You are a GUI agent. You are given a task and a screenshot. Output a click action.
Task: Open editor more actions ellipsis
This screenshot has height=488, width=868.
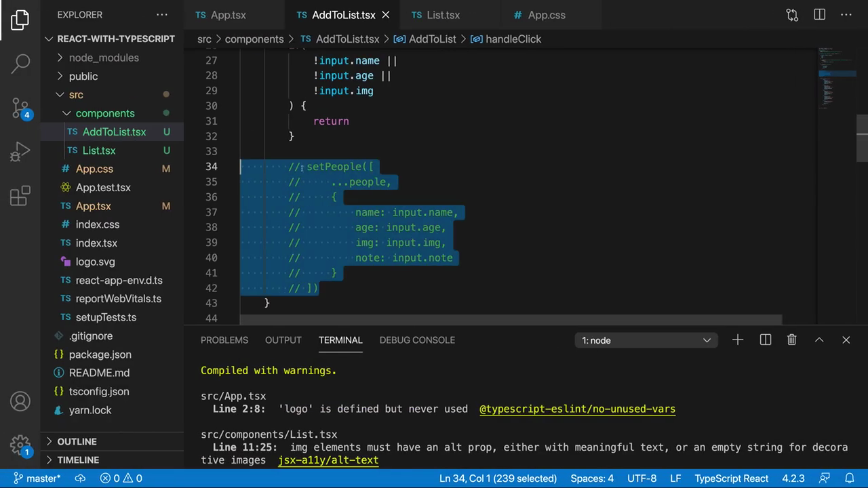click(846, 15)
